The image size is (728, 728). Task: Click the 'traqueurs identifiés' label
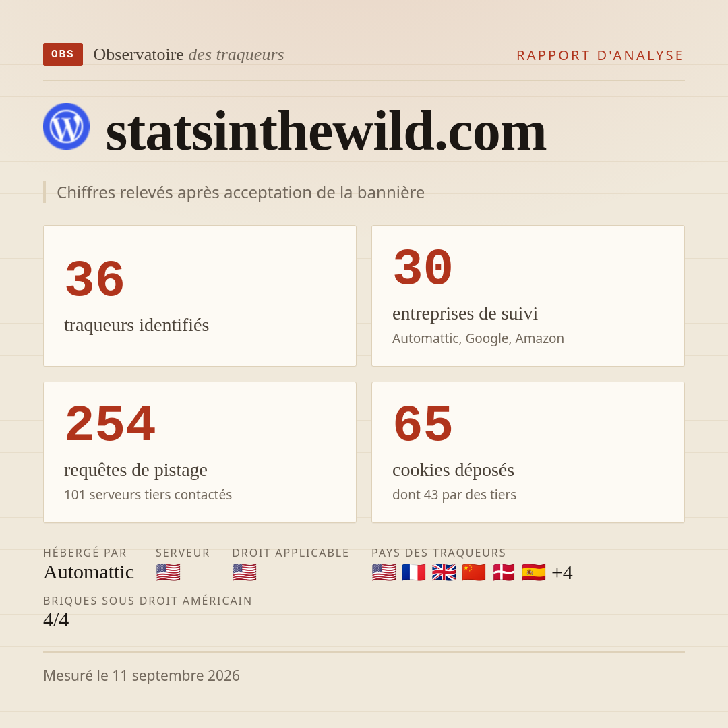pos(136,324)
